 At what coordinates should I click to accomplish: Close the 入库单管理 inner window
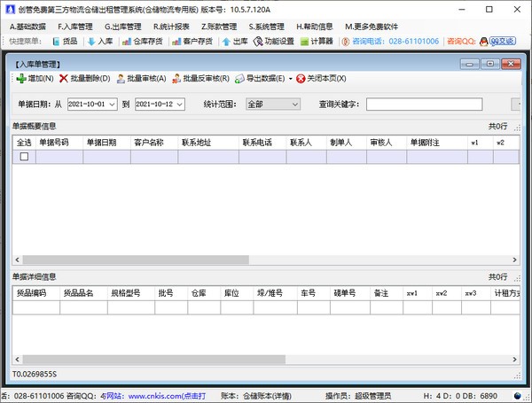tap(511, 64)
